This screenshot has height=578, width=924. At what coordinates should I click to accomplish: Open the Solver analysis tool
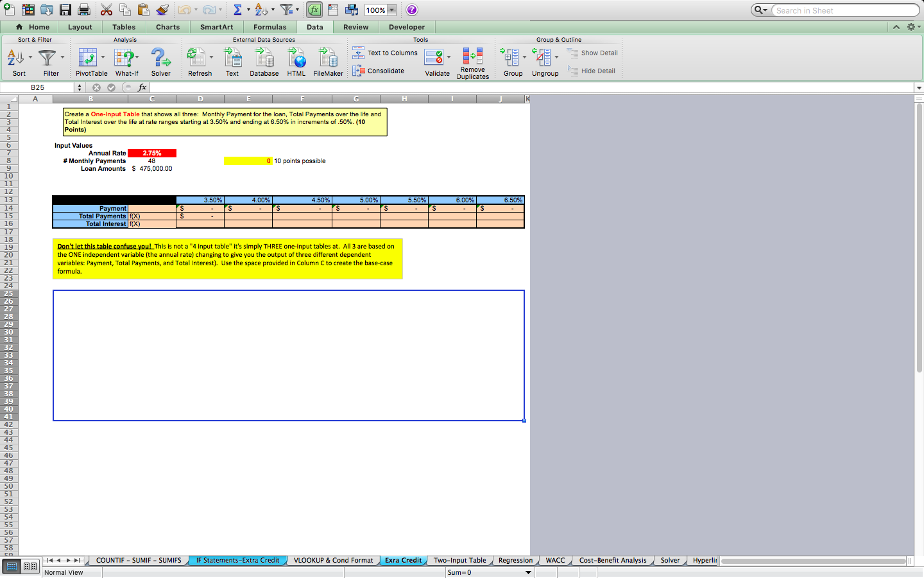160,62
